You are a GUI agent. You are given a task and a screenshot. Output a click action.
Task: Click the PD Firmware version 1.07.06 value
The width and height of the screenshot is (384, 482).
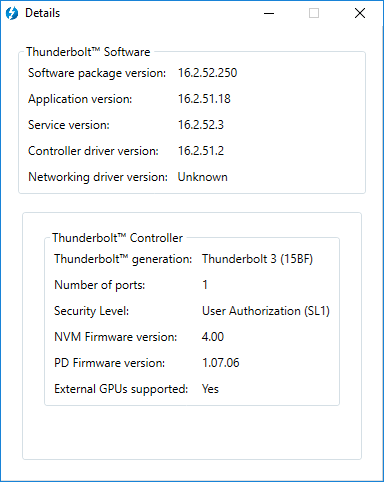221,363
